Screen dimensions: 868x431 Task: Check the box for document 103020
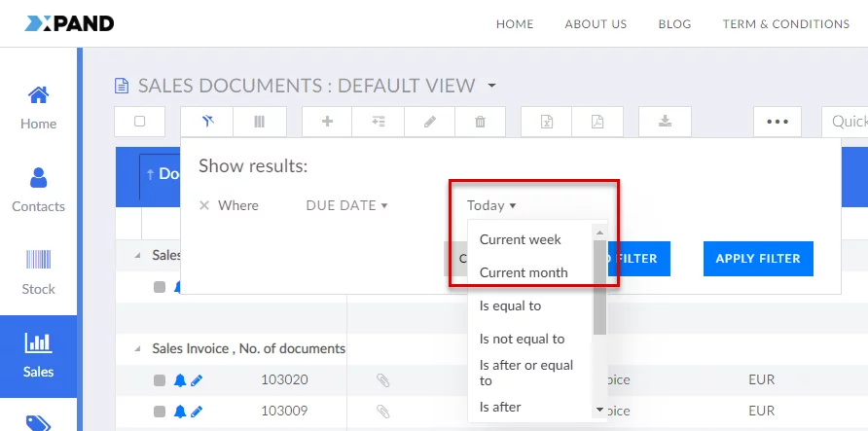pos(160,380)
